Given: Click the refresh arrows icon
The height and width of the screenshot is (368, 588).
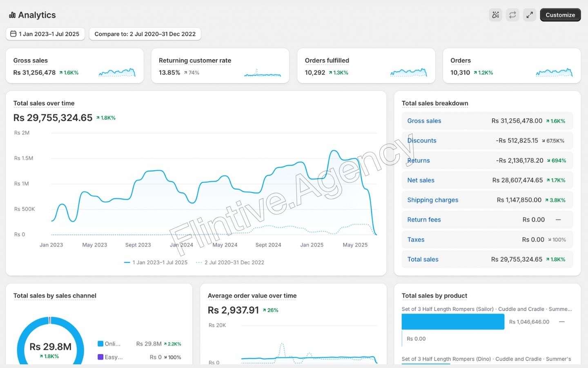Looking at the screenshot, I should [512, 15].
